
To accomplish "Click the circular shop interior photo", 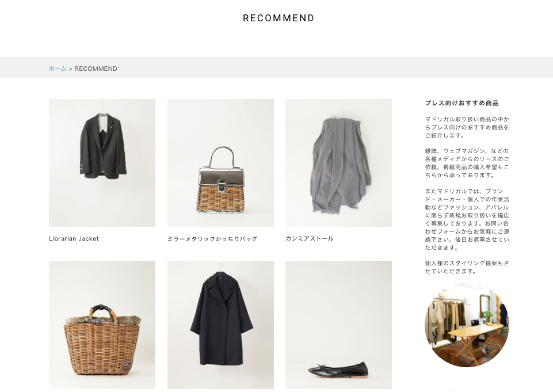I will point(467,325).
